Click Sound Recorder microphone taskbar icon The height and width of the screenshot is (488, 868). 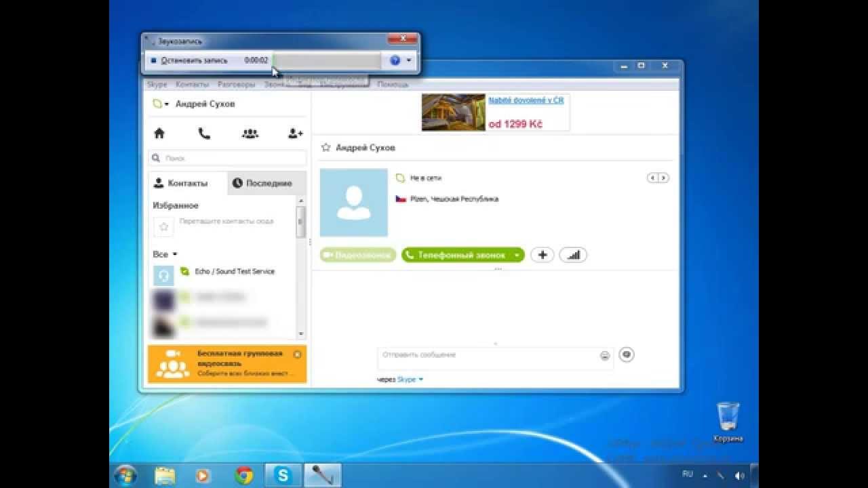pyautogui.click(x=322, y=476)
